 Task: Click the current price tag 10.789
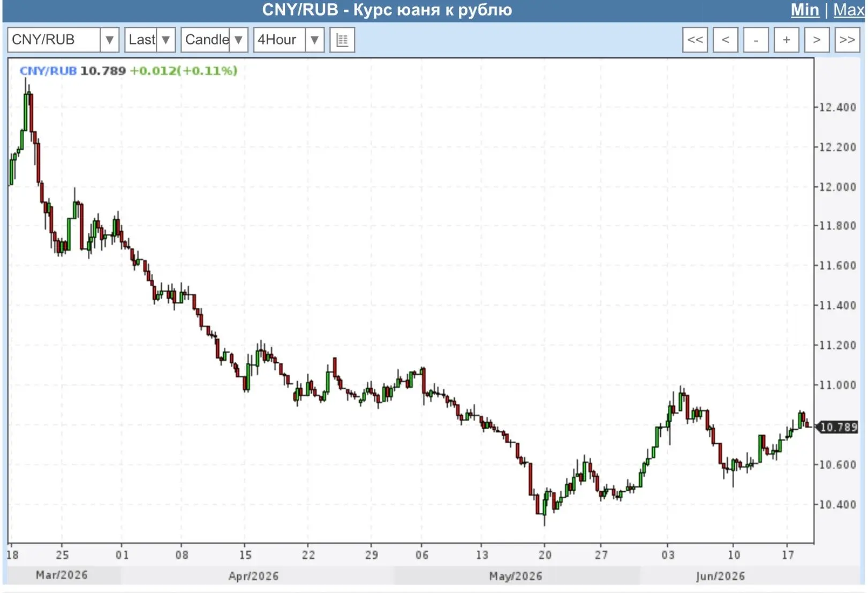click(838, 427)
